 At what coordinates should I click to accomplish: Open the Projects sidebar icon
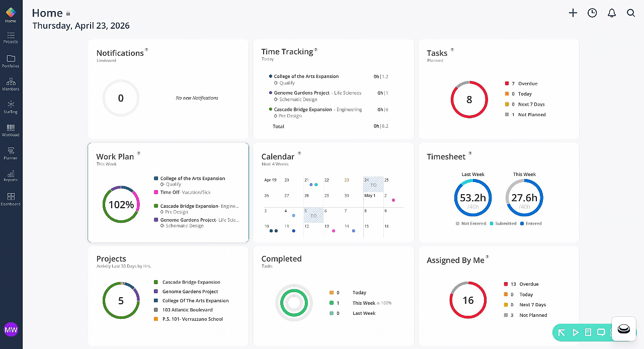(x=11, y=38)
